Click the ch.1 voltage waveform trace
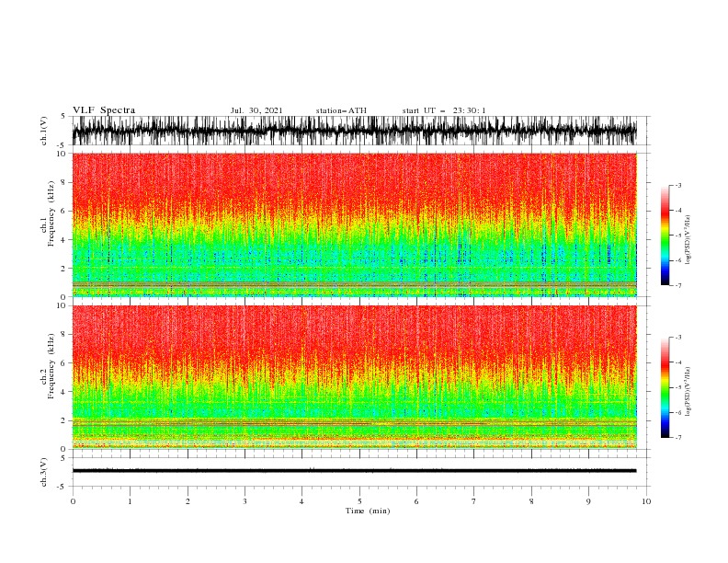This screenshot has width=728, height=563. [x=354, y=131]
